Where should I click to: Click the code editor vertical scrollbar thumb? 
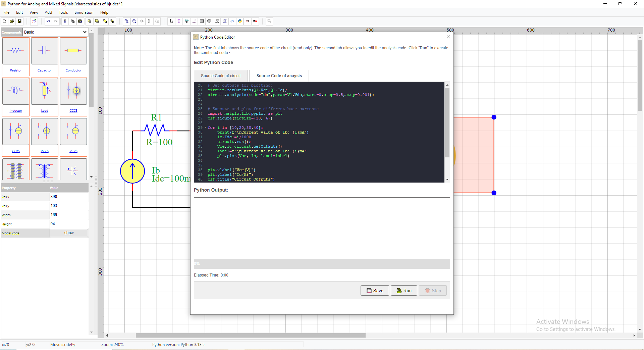click(447, 122)
